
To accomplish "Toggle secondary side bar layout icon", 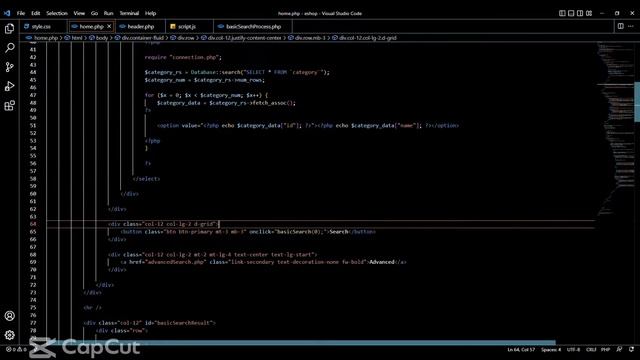I will (x=580, y=13).
